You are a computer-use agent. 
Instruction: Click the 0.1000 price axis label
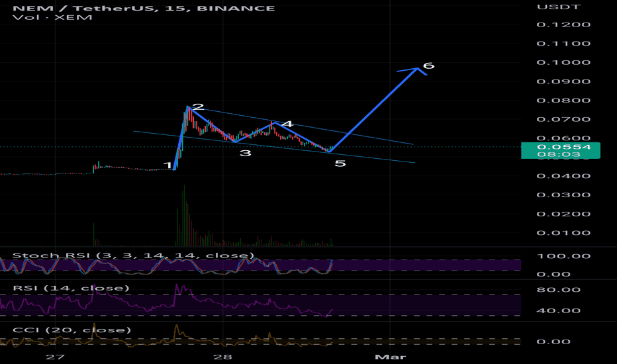(x=563, y=63)
